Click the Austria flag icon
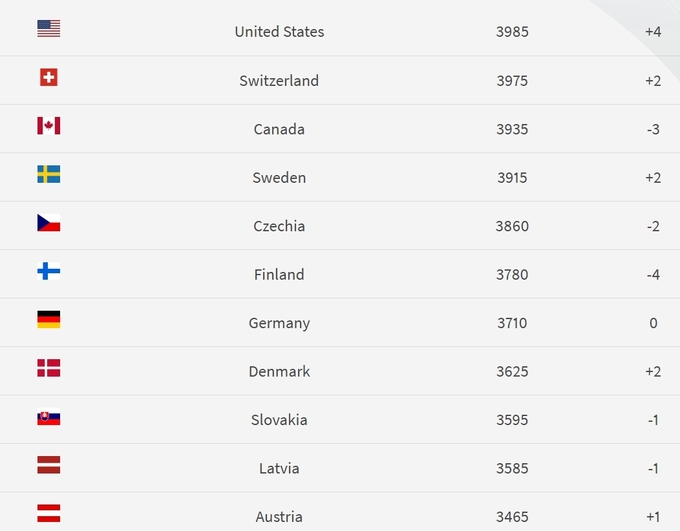Screen dimensions: 680x531 pos(48,514)
